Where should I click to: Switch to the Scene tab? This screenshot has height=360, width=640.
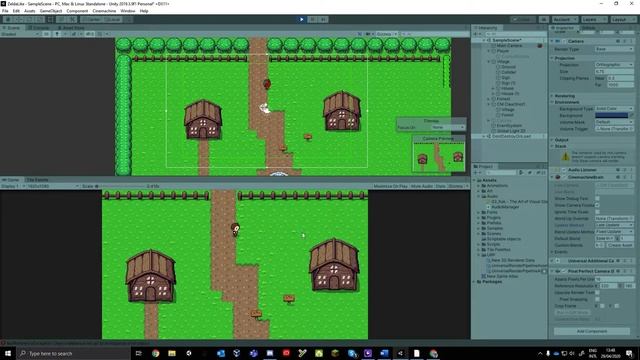(12, 28)
